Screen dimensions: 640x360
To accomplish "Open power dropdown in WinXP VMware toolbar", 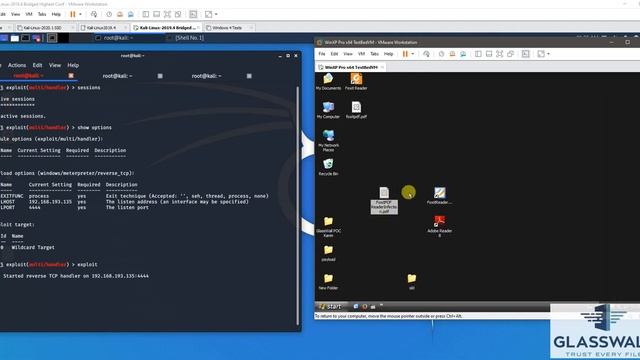I will pos(413,54).
